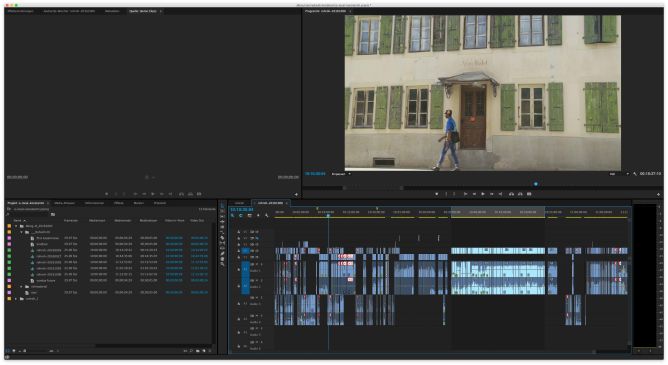Toggle Snap in the timeline header

241,216
